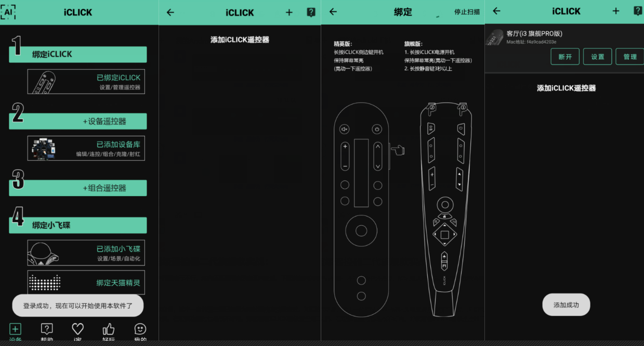The width and height of the screenshot is (644, 346).
Task: Tap the thumbs-up 好玩 icon
Action: [108, 329]
